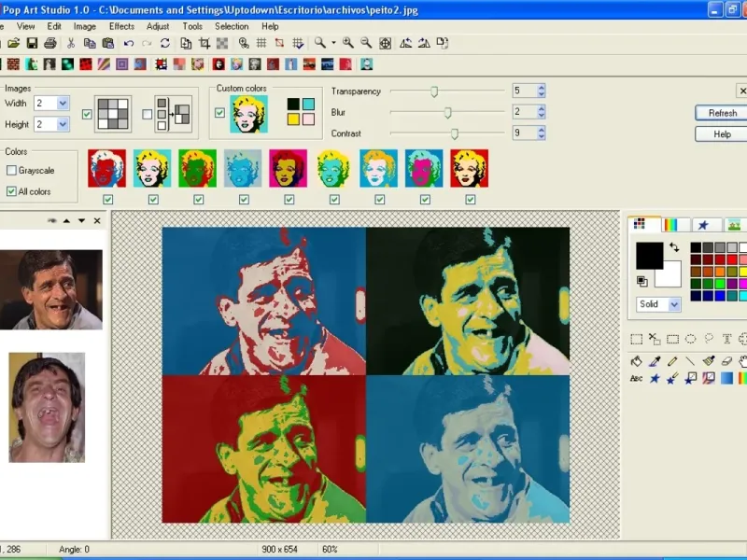Open the Adjust menu

[158, 26]
